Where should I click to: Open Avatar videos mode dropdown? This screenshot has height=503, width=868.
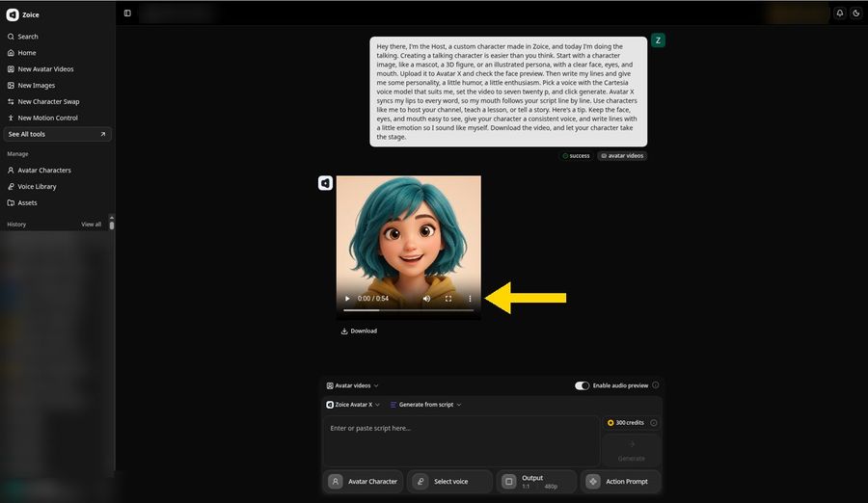[x=353, y=385]
